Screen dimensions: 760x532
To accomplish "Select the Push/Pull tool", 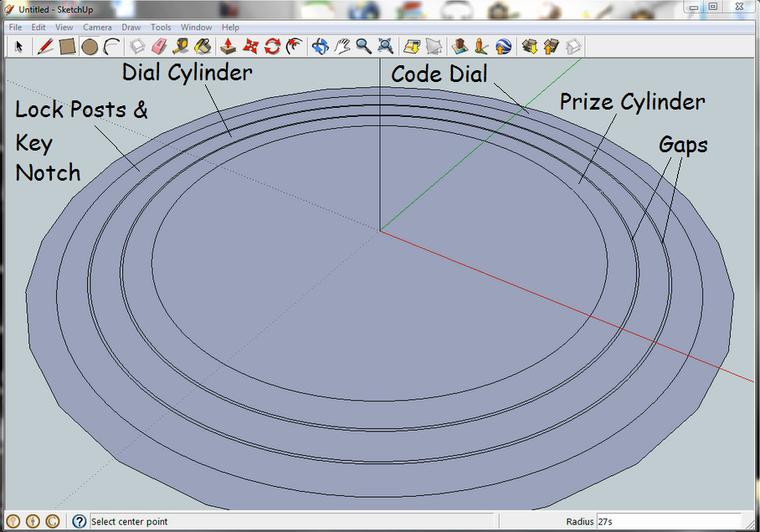I will (229, 47).
